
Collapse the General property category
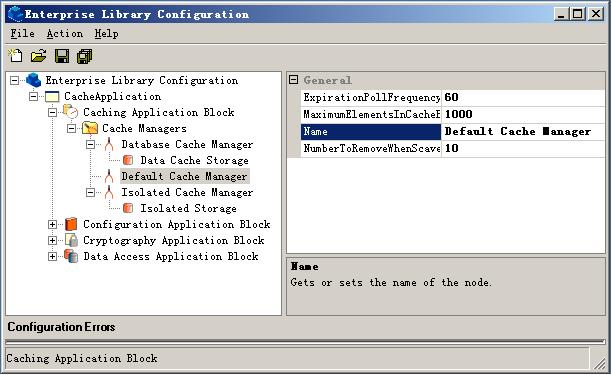294,80
